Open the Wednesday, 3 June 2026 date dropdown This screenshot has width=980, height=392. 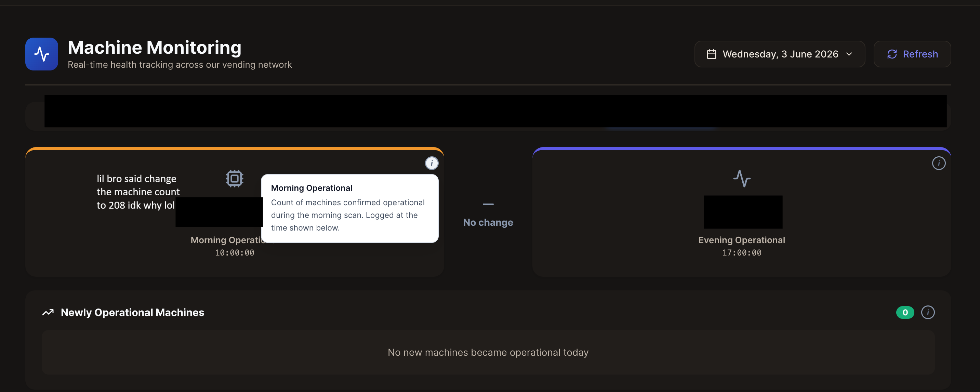[x=780, y=54]
